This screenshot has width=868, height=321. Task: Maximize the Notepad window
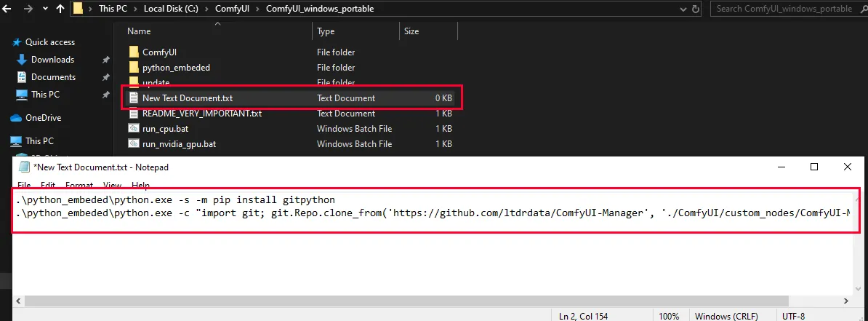[x=814, y=167]
